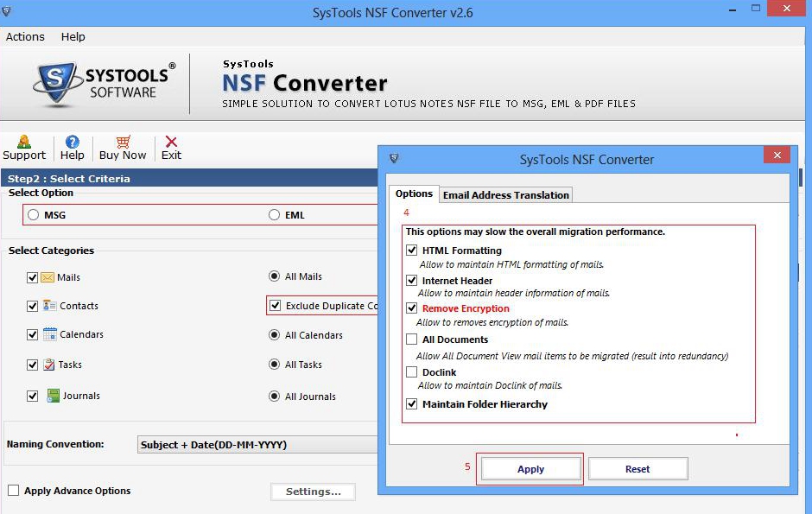Maximize the main NSF Converter window
812x514 pixels.
[x=756, y=9]
